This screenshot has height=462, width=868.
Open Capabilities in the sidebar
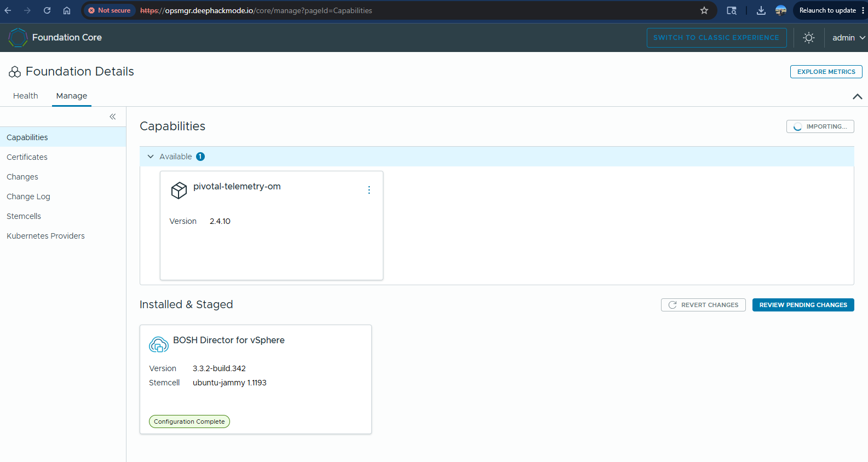[63, 137]
